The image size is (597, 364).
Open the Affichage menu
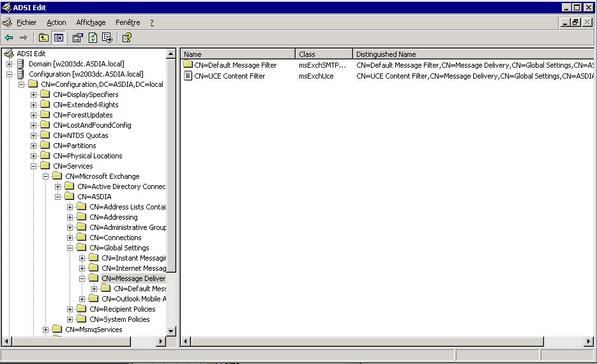[x=91, y=22]
